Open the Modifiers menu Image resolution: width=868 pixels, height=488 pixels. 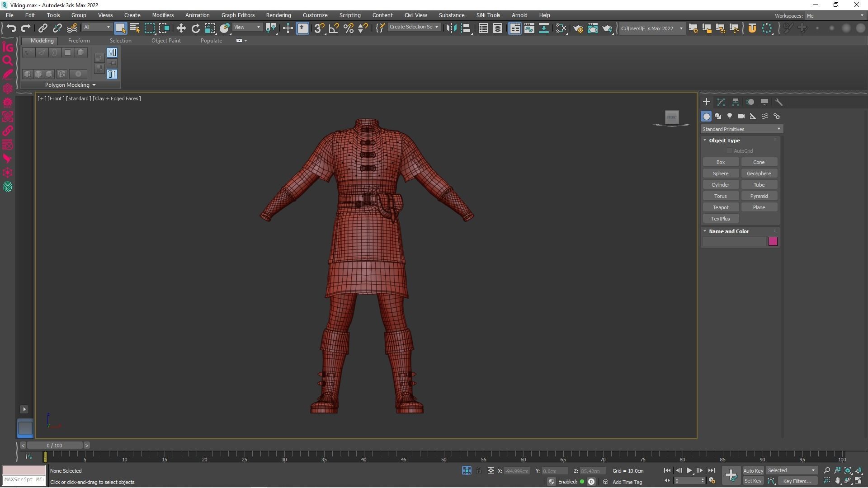pyautogui.click(x=163, y=15)
